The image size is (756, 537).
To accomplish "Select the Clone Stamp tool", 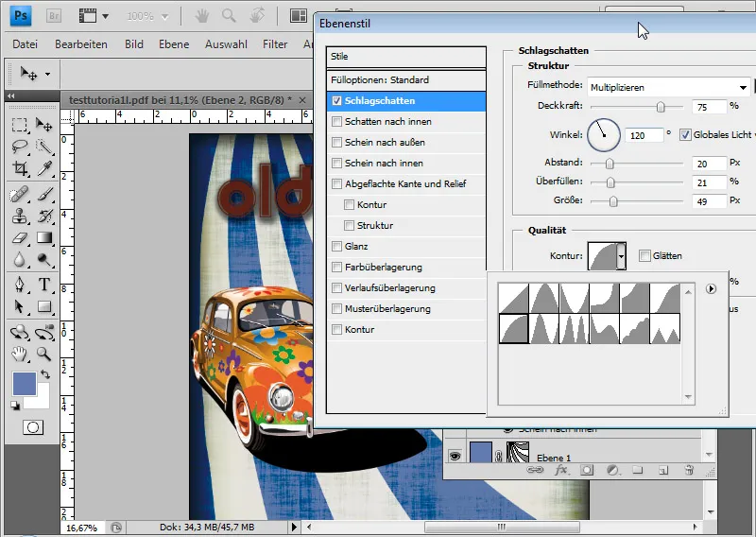I will coord(19,216).
